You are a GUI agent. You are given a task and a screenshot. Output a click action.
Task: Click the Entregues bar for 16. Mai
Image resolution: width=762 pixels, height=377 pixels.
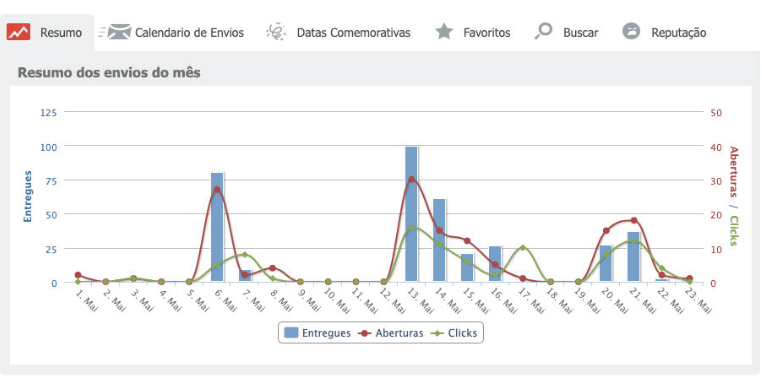(x=495, y=264)
